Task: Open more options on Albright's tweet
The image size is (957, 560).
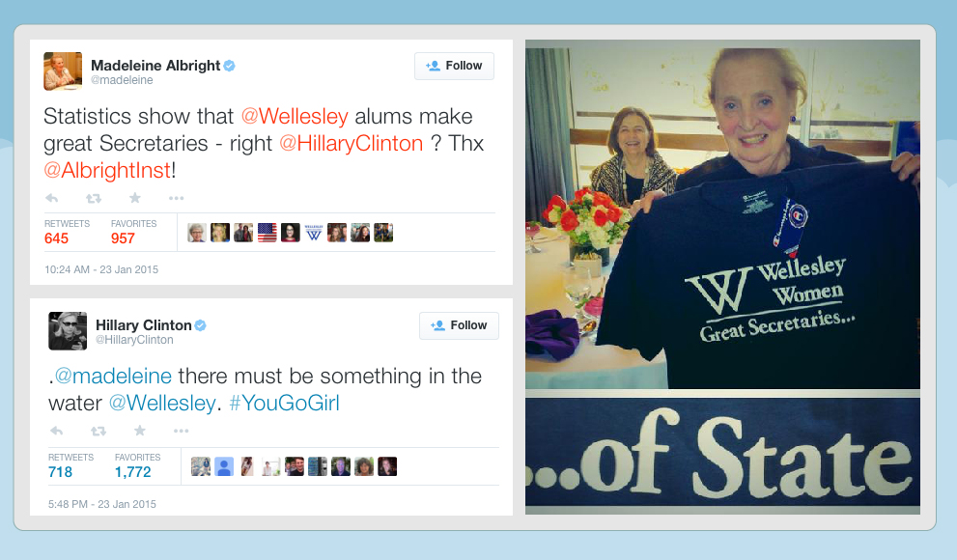Action: tap(177, 198)
